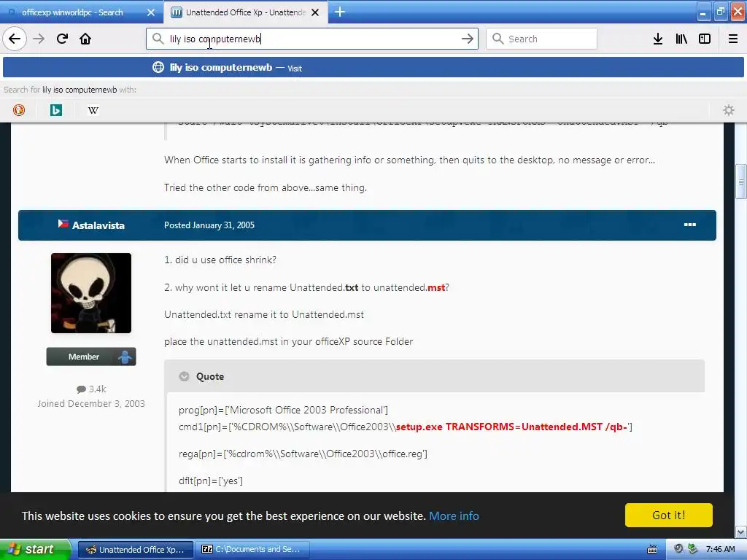Select the Unattended Office Xp tab
Image resolution: width=747 pixels, height=560 pixels.
245,12
